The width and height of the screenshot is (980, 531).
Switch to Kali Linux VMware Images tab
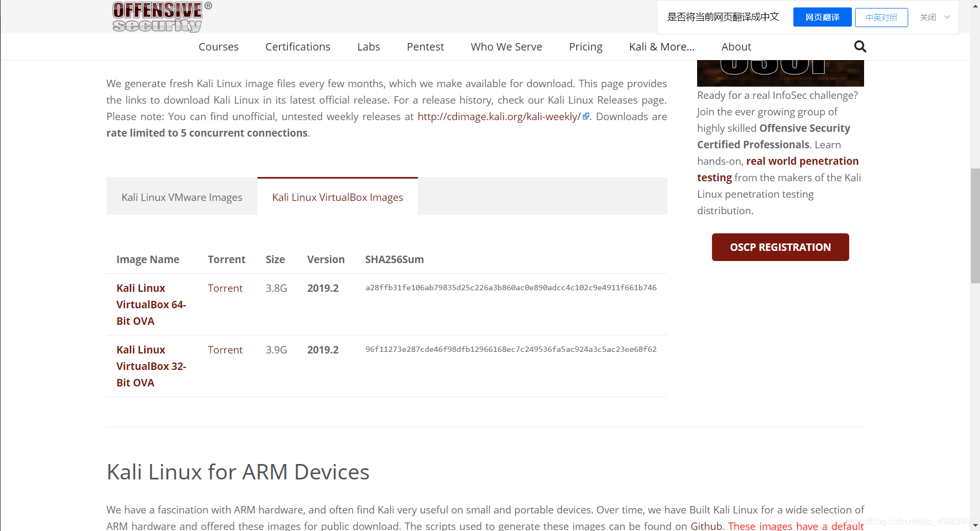[x=182, y=197]
